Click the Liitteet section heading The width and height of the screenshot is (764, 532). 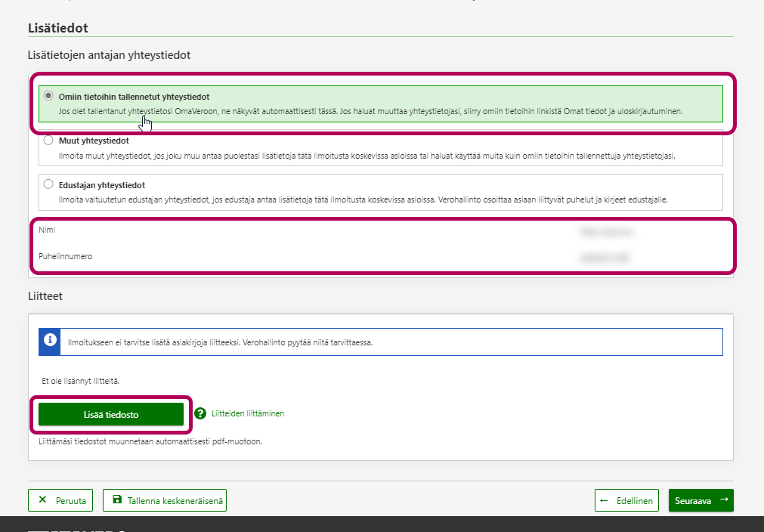(x=45, y=295)
